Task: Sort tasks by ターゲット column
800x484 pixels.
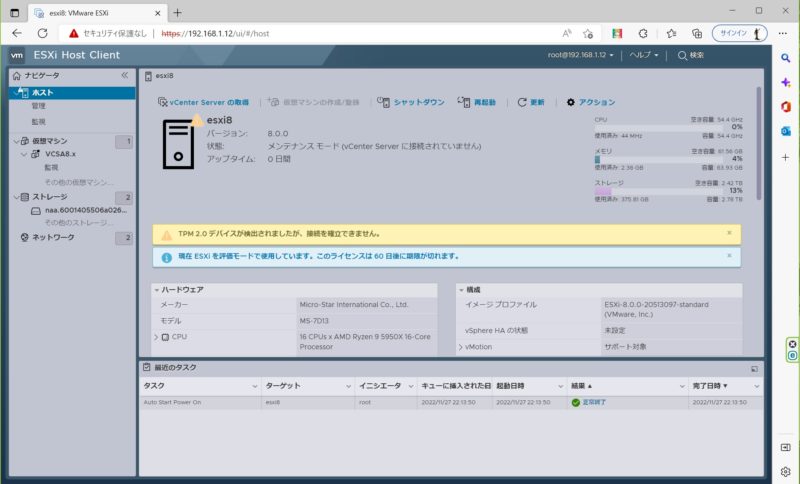Action: [x=308, y=386]
